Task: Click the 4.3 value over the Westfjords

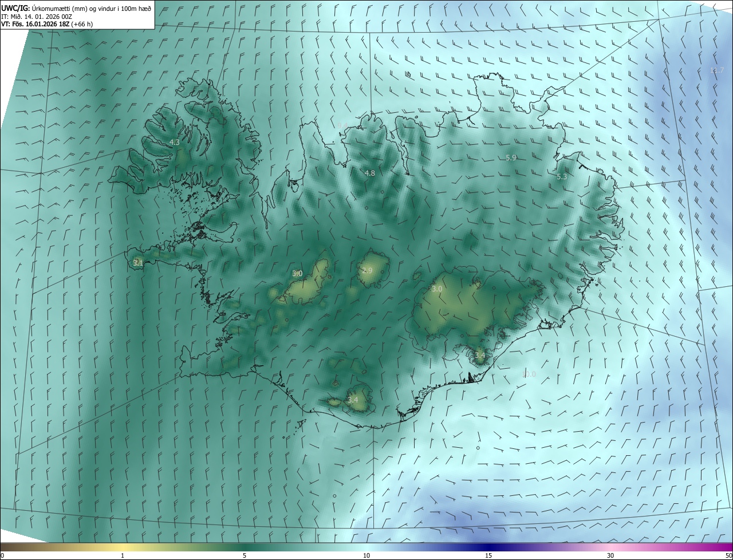Action: (174, 143)
